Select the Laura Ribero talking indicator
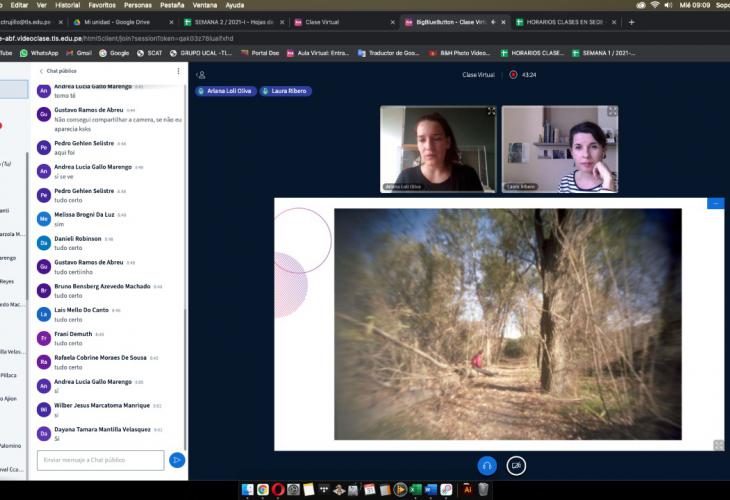The height and width of the screenshot is (500, 730). click(x=285, y=91)
